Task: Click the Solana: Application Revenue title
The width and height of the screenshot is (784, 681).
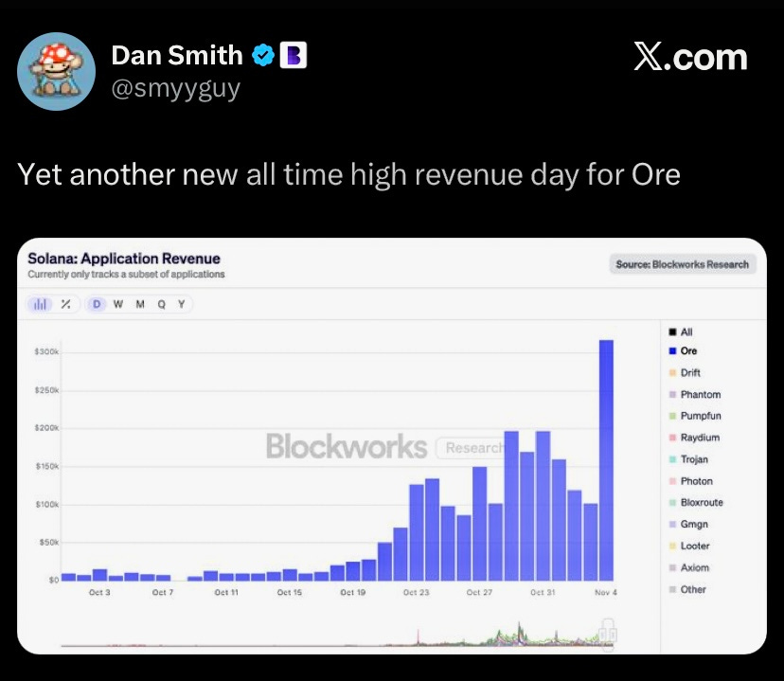Action: 124,259
